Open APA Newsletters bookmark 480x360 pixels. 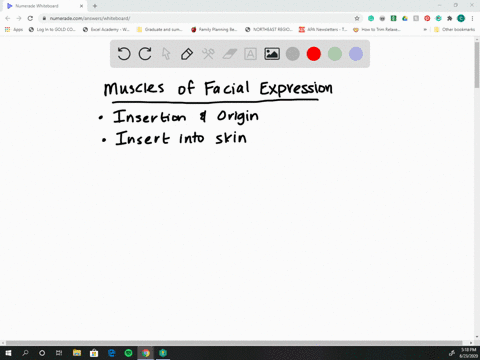323,29
